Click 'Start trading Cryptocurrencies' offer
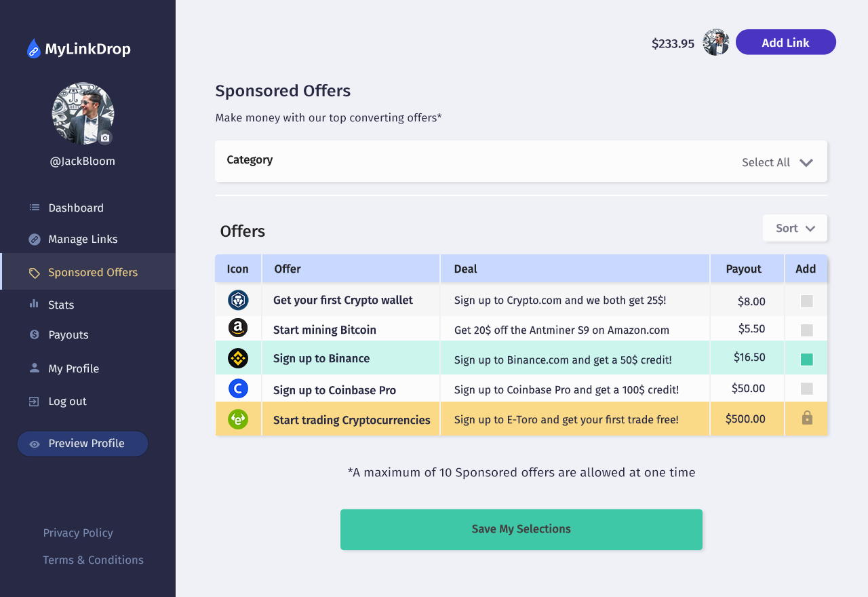The height and width of the screenshot is (597, 868). (x=352, y=420)
